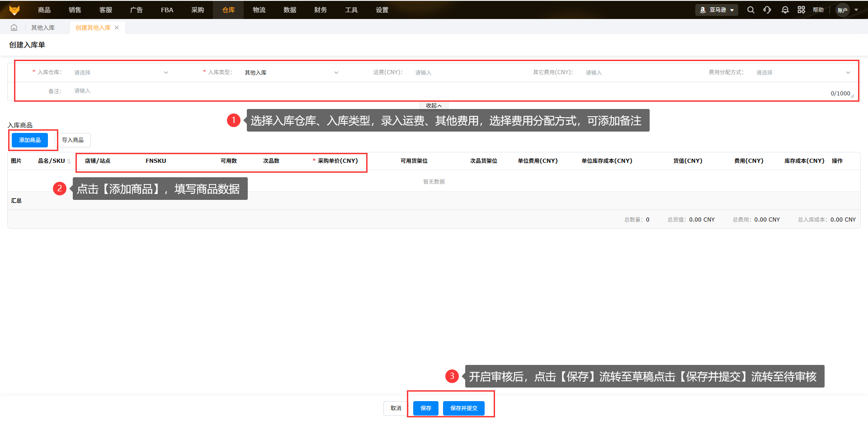Viewport: 868px width, 421px height.
Task: Click the 总货值 0.00 CNY value
Action: click(x=702, y=220)
